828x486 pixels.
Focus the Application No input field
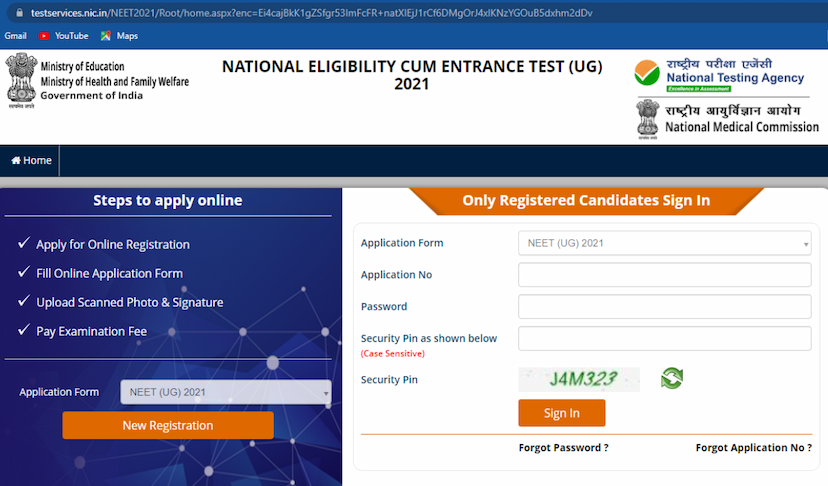[x=664, y=275]
